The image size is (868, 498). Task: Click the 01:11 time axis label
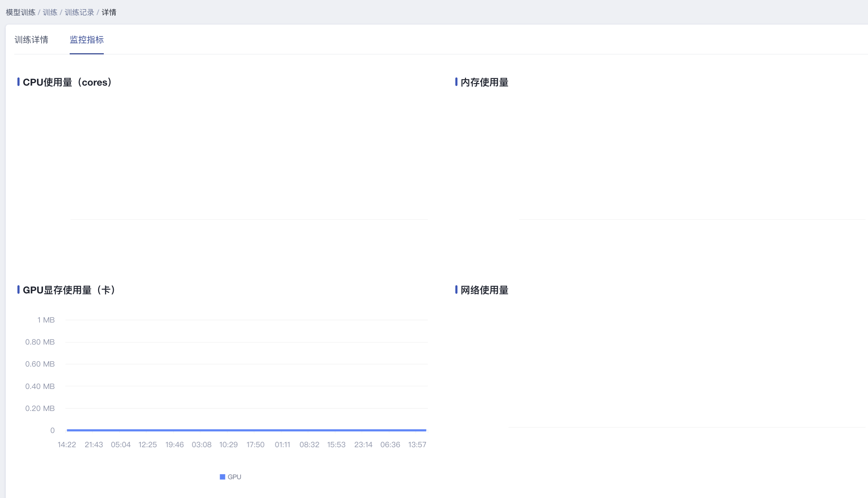point(282,445)
